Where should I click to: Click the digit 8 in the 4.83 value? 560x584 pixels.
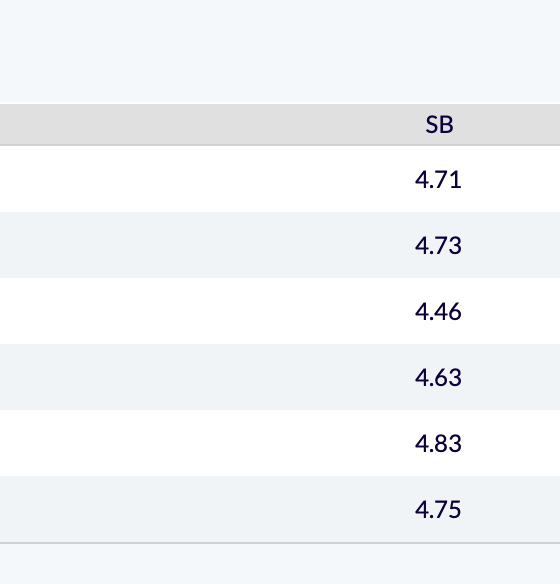tap(440, 444)
